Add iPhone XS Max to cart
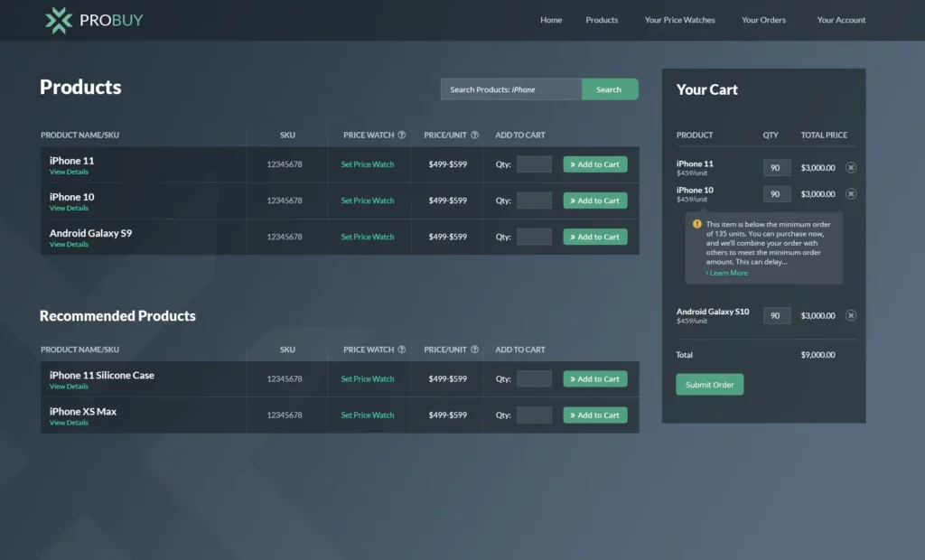The image size is (925, 560). click(x=595, y=415)
